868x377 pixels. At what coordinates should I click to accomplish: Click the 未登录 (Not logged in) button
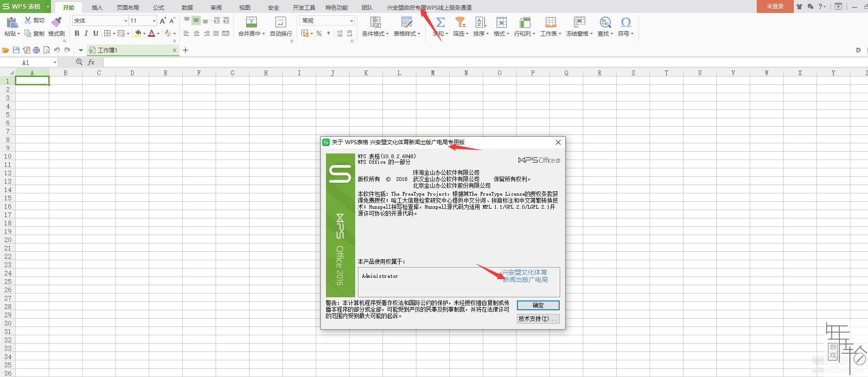[x=775, y=6]
